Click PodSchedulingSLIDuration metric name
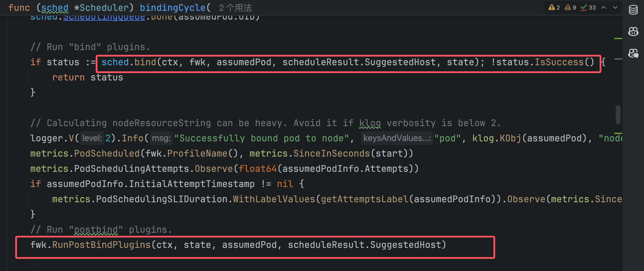Viewport: 644px width, 271px height. (161, 199)
